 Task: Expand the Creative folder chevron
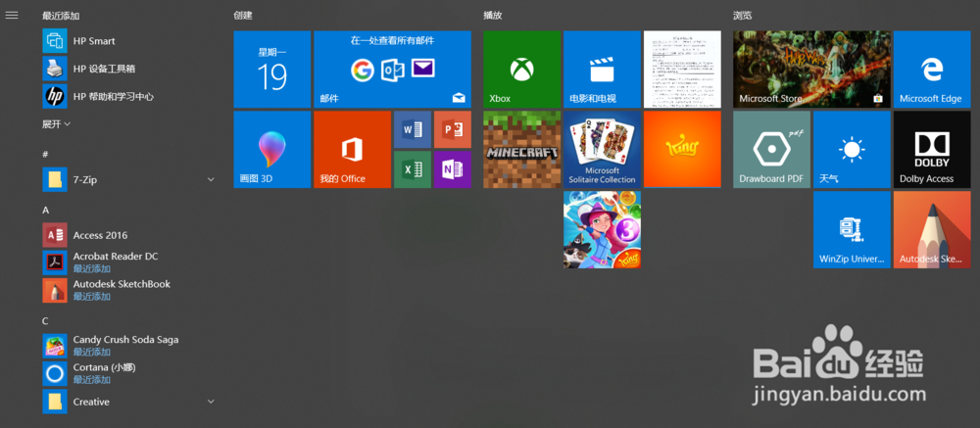[211, 402]
